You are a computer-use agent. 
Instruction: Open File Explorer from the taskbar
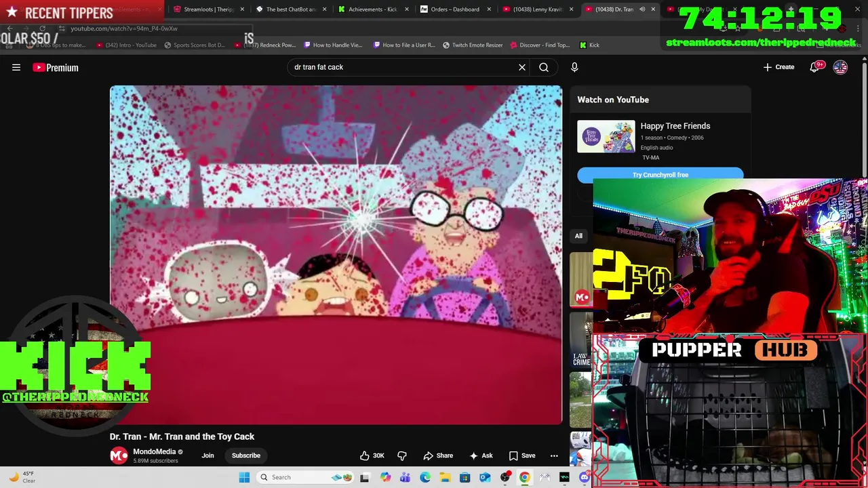pyautogui.click(x=445, y=477)
